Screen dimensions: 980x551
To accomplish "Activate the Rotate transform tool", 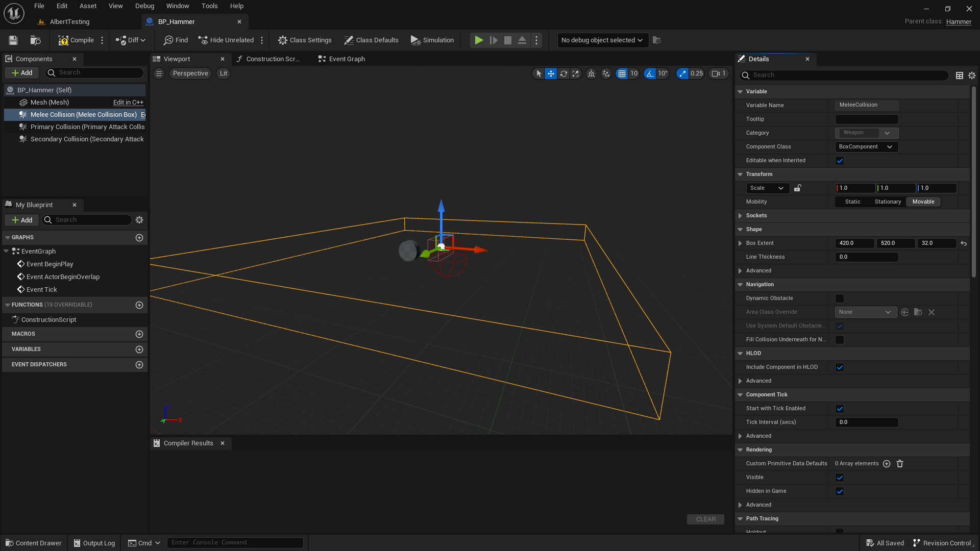I will [563, 73].
